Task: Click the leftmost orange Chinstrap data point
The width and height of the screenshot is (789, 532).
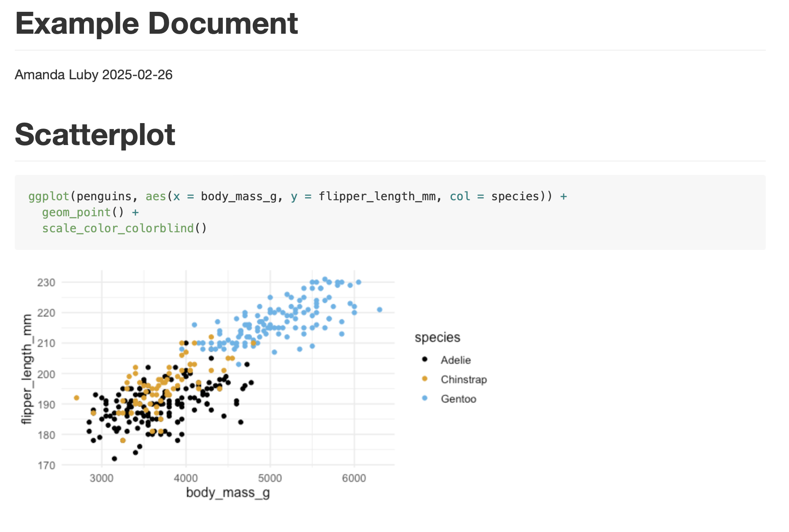Action: (x=76, y=398)
